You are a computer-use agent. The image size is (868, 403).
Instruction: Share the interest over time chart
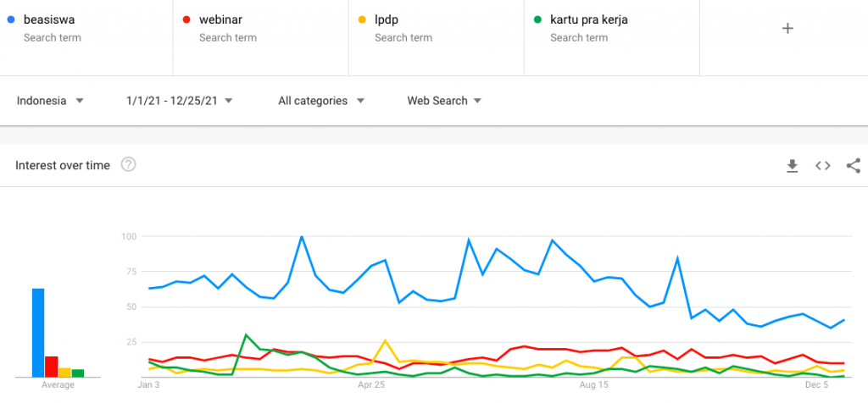pyautogui.click(x=853, y=166)
